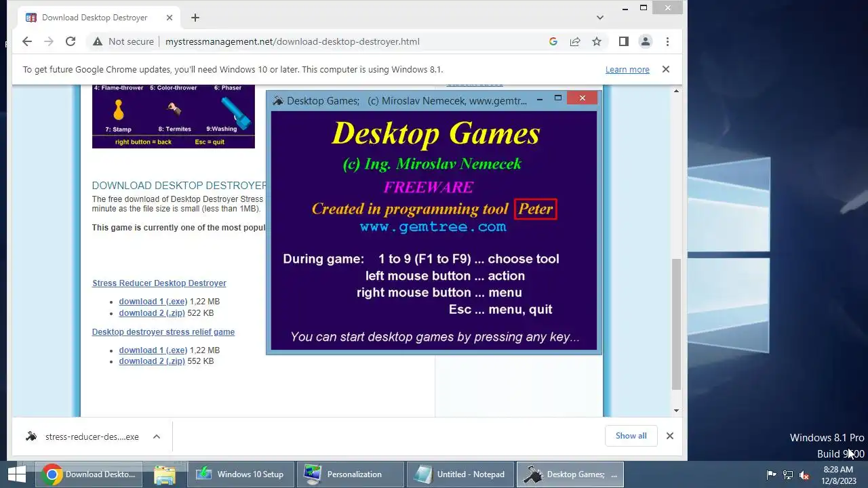Viewport: 868px width, 488px height.
Task: Switch to Untitled - Notepad taskbar item
Action: pos(460,474)
